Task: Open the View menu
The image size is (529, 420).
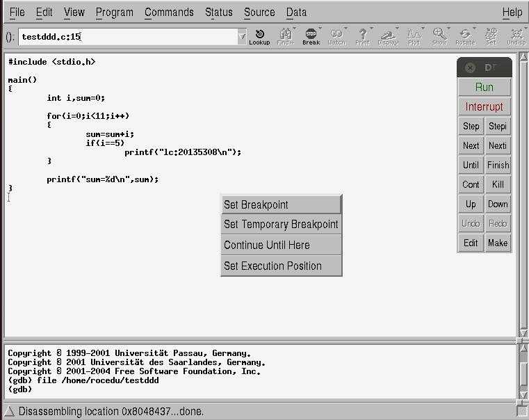Action: 74,13
